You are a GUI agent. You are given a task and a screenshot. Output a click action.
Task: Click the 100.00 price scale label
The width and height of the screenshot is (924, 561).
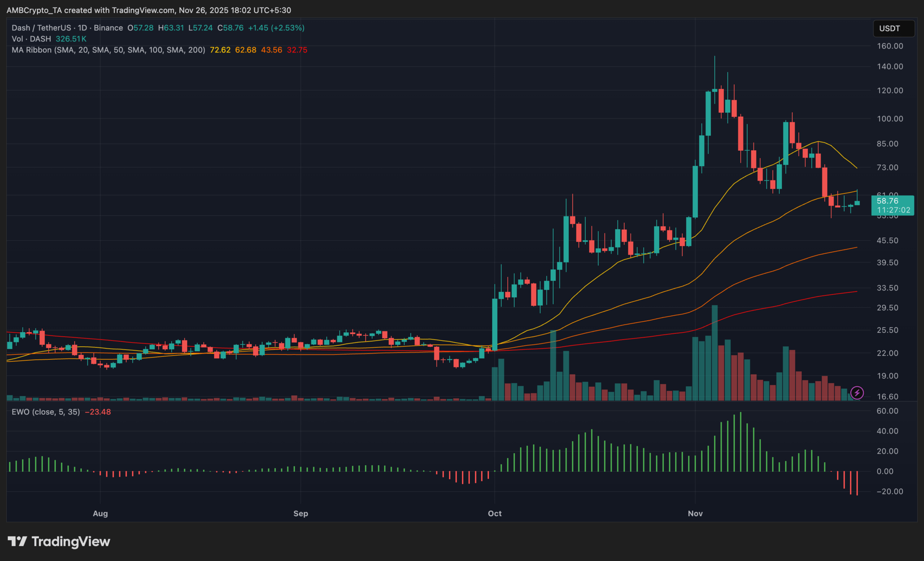click(x=889, y=118)
